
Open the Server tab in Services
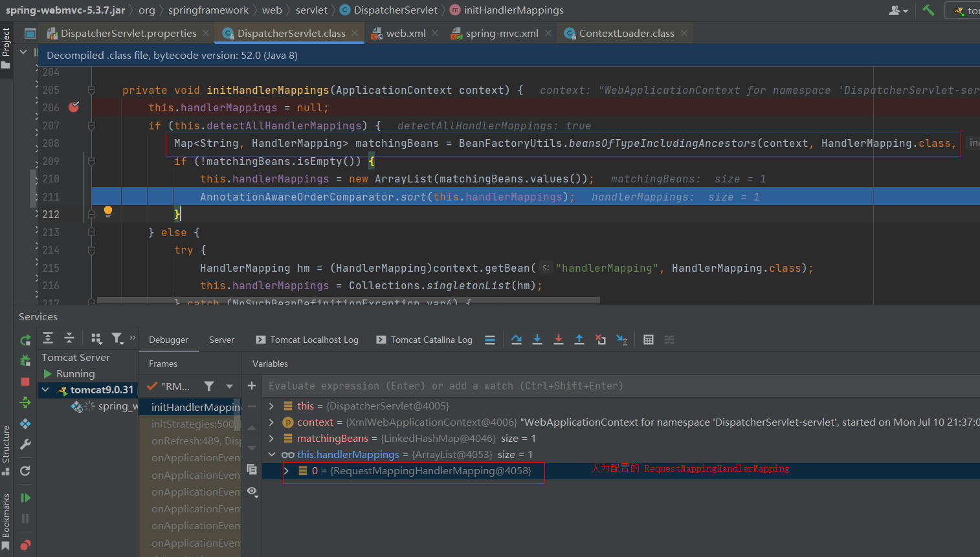coord(221,340)
